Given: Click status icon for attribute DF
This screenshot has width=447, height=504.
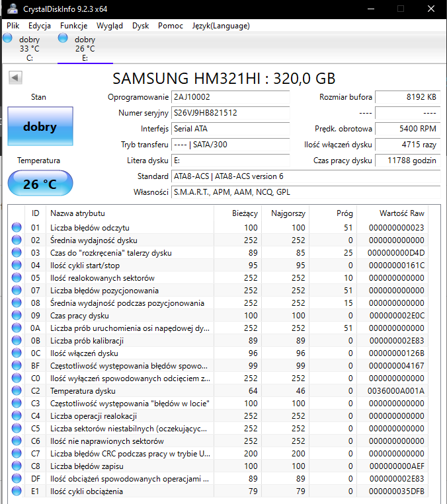Looking at the screenshot, I should tap(17, 478).
